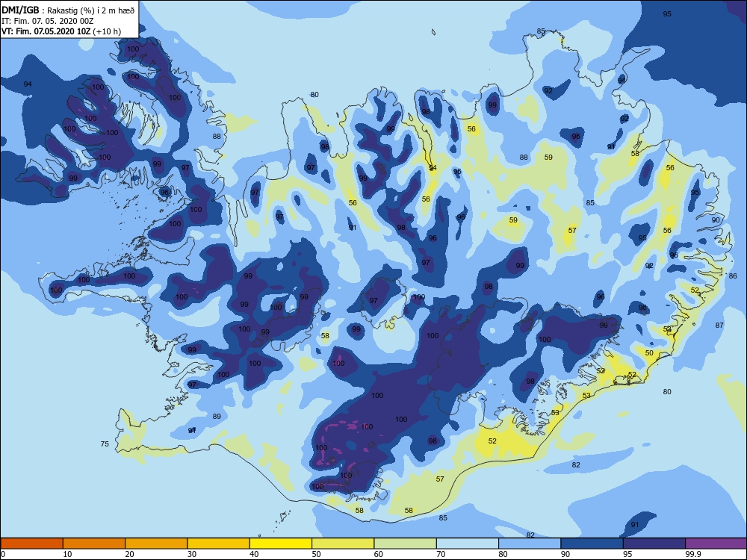Select the legend scale label "99.9"

[692, 554]
